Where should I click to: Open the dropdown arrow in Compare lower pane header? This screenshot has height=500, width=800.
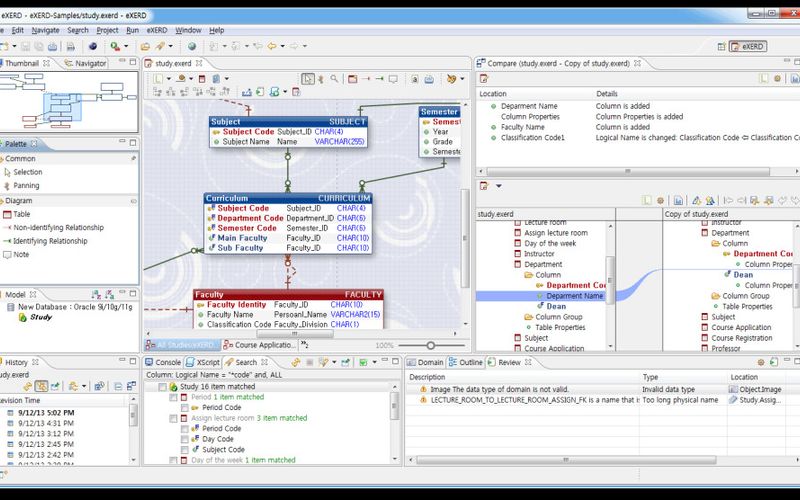pos(498,186)
